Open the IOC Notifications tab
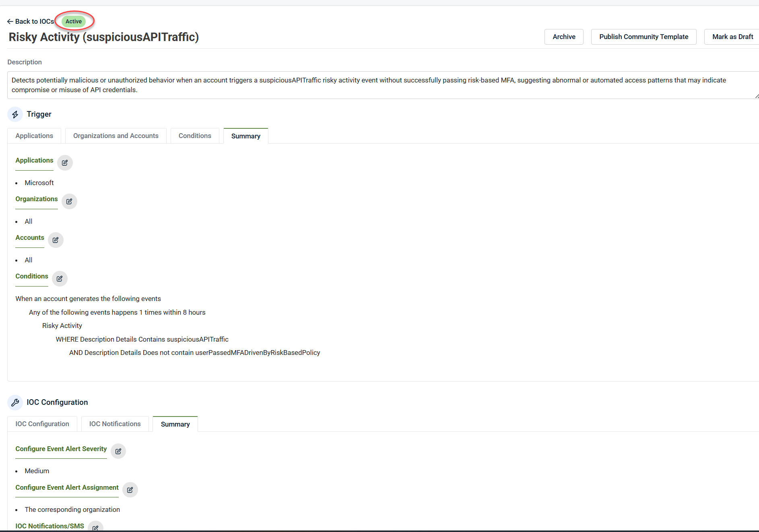Screen dimensions: 759x532 pyautogui.click(x=115, y=424)
